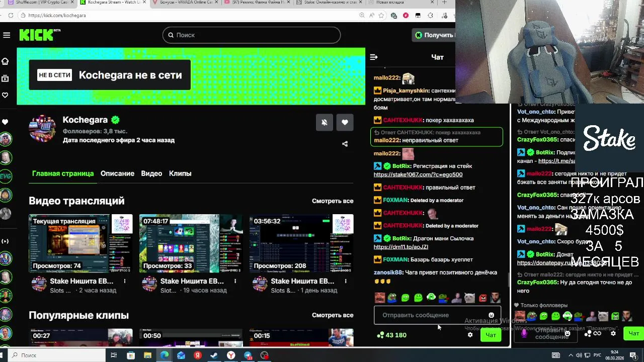Switch to the Описание tab
Viewport: 644px width, 362px height.
click(117, 173)
